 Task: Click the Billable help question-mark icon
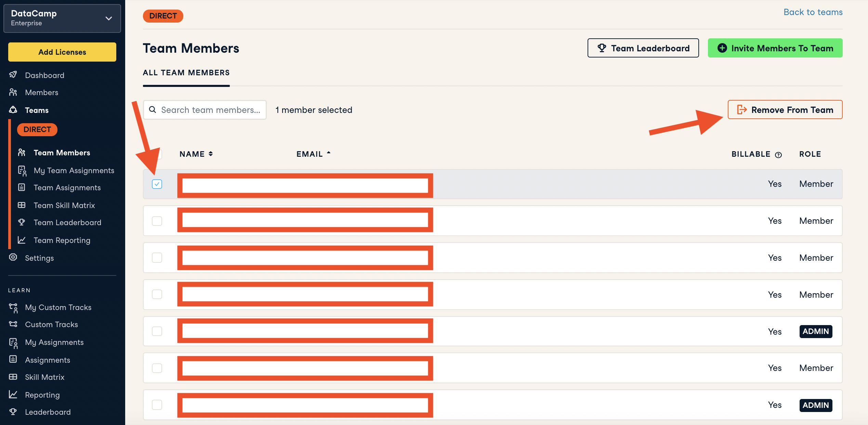[778, 155]
